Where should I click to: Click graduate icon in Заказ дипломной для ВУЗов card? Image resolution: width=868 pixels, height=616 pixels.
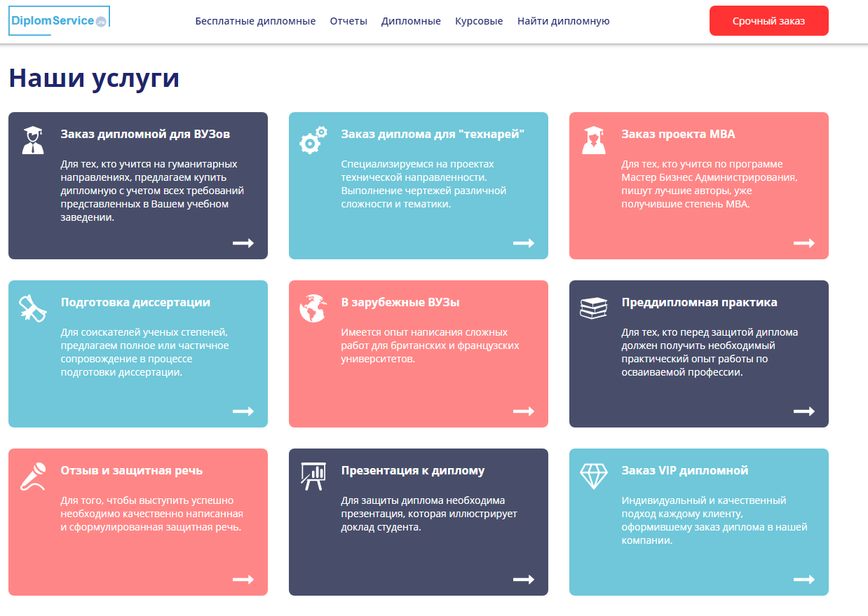32,140
